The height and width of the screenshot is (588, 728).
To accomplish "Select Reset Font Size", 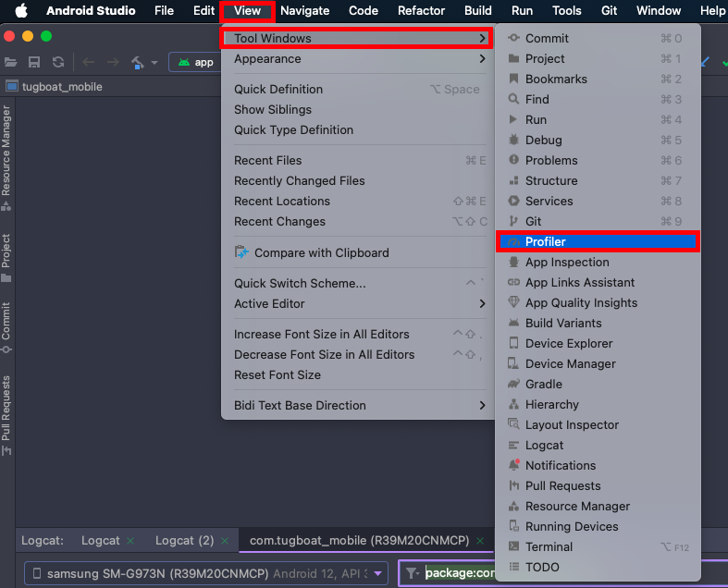I will 357,375.
